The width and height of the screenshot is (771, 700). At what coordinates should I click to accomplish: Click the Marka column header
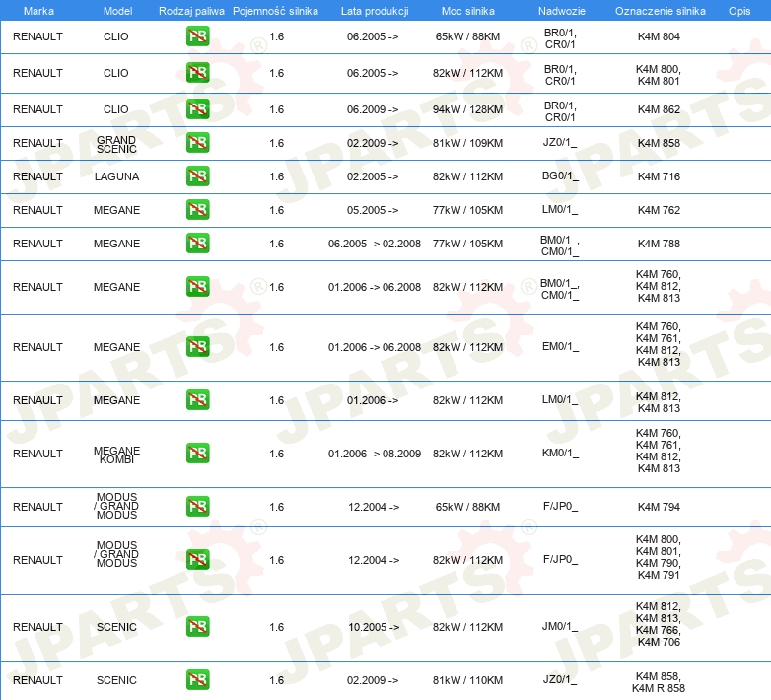38,11
